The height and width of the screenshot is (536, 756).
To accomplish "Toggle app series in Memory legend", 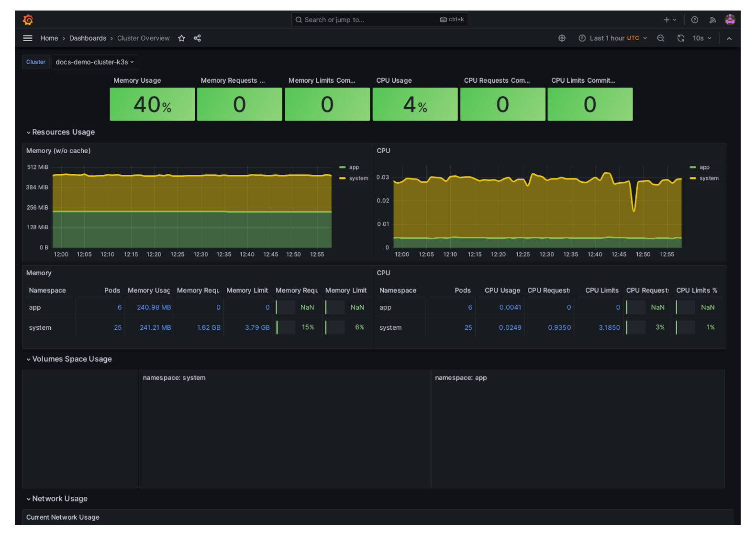I will coord(354,167).
